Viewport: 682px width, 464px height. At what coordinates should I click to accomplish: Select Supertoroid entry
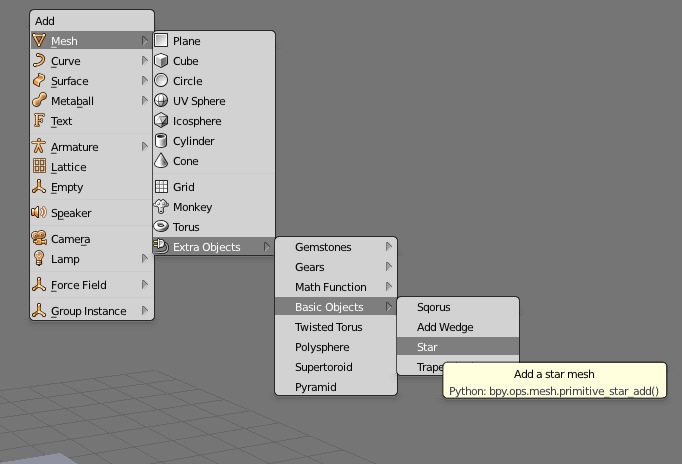tap(336, 367)
